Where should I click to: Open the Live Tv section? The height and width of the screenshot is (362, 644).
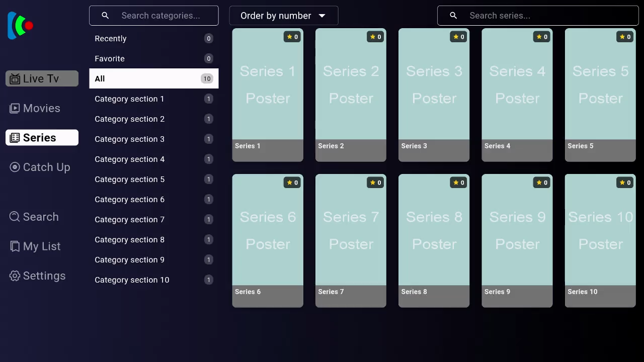(x=42, y=78)
